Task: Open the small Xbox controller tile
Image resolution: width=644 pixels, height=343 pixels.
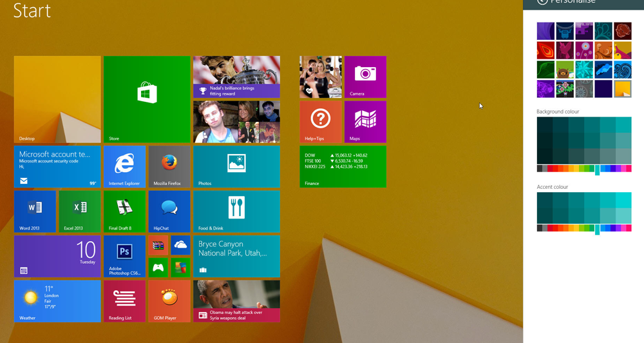Action: 158,268
